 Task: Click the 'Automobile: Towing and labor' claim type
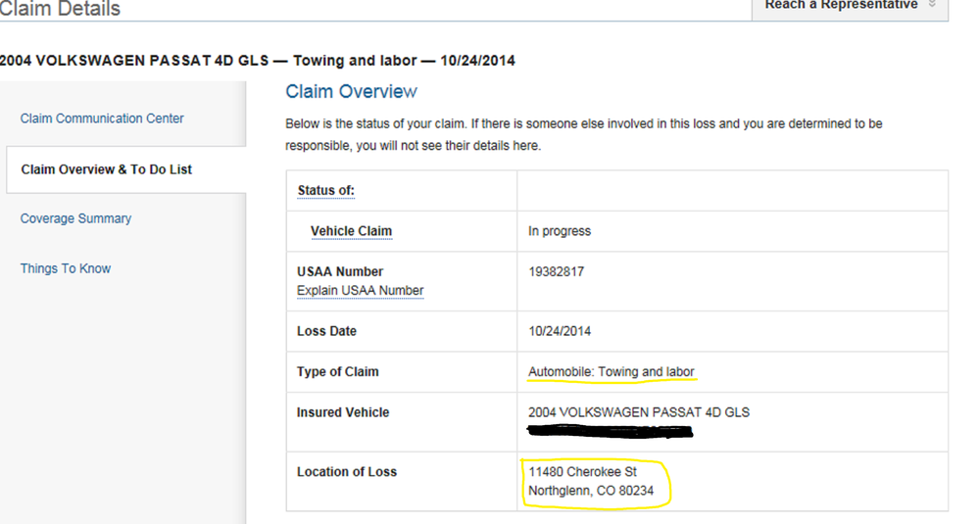(612, 372)
